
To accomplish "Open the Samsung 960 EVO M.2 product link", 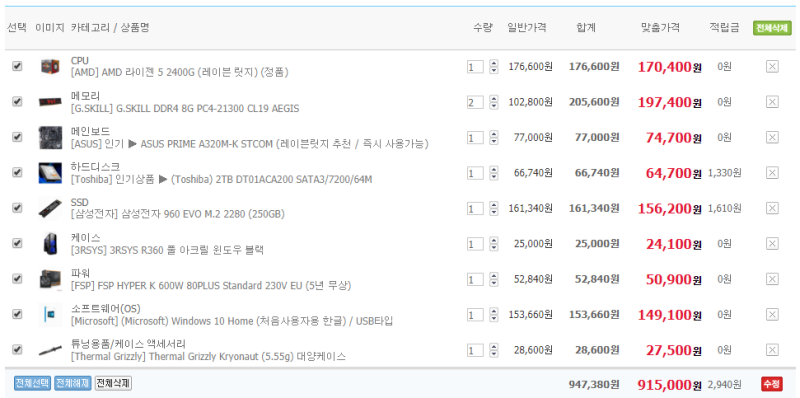I will click(178, 214).
